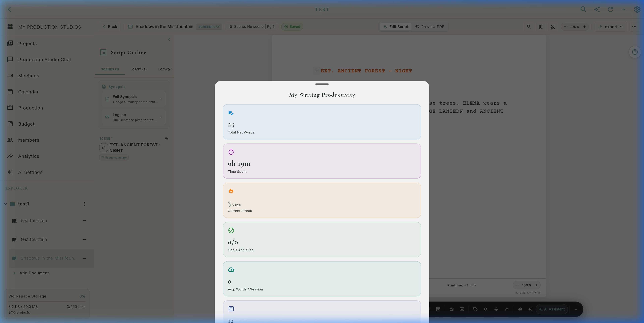The height and width of the screenshot is (323, 644).
Task: Click the swap arrows icon in bottom toolbar
Action: coord(506,309)
